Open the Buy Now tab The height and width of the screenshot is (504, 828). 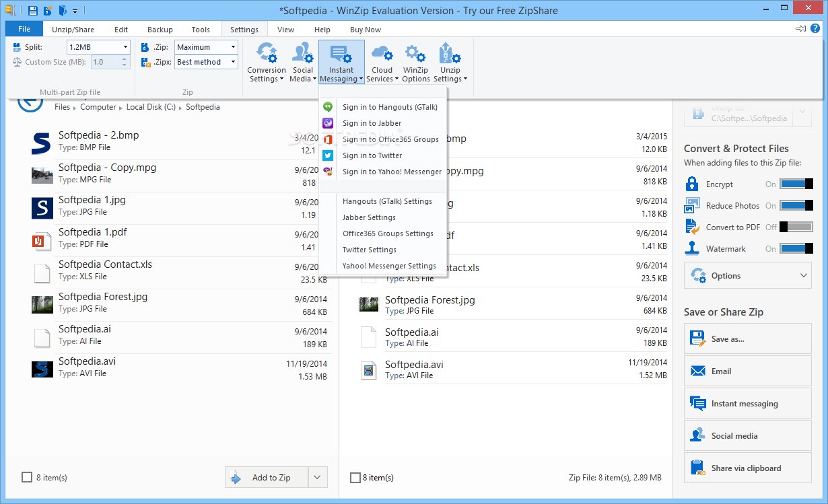point(366,30)
